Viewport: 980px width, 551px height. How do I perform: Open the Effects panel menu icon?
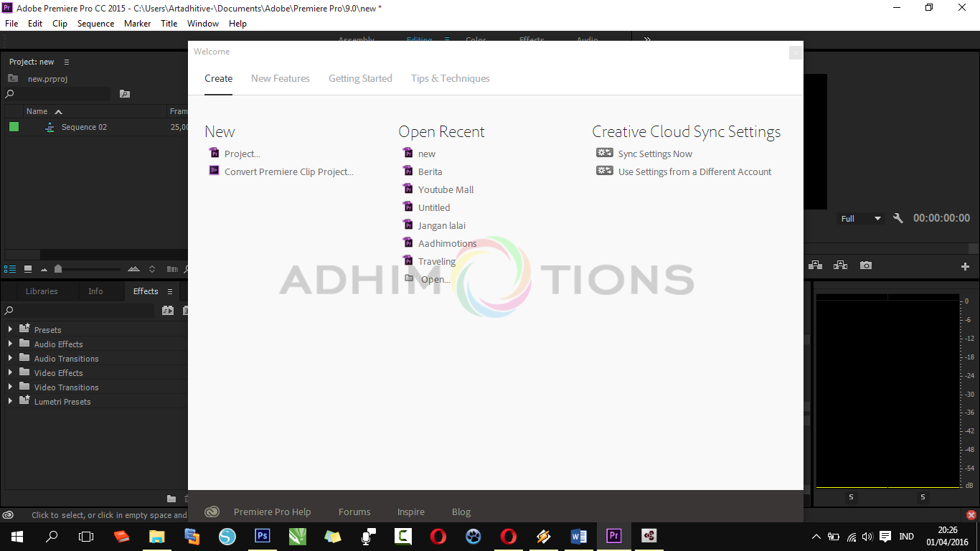[170, 291]
